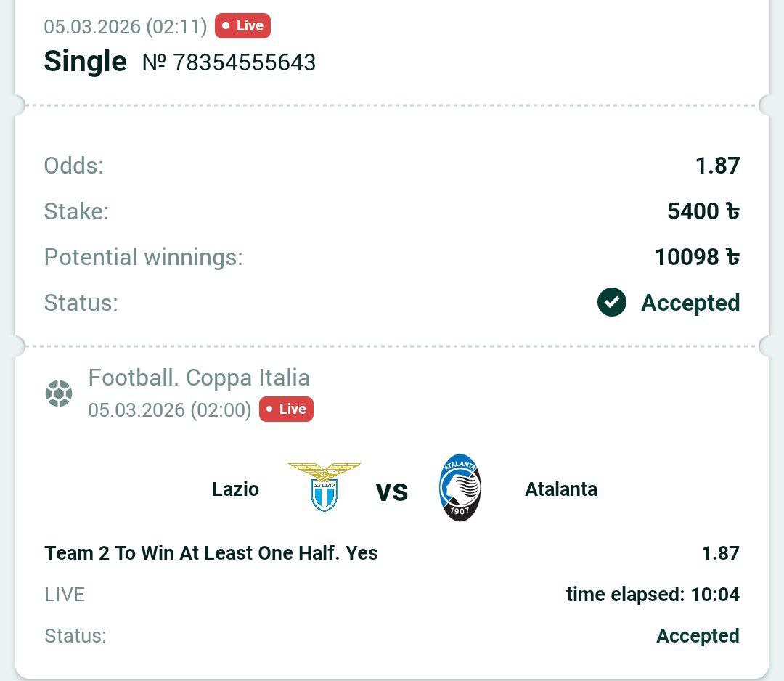Click the Lazio club crest icon
Viewport: 784px width, 681px height.
(324, 486)
